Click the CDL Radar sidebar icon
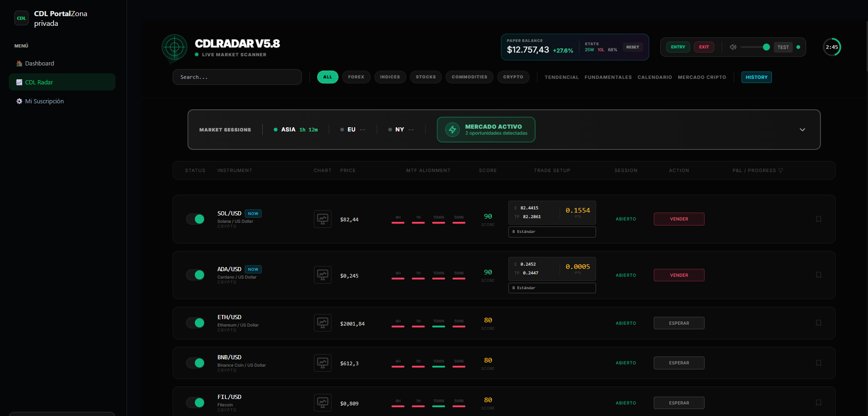 tap(19, 82)
